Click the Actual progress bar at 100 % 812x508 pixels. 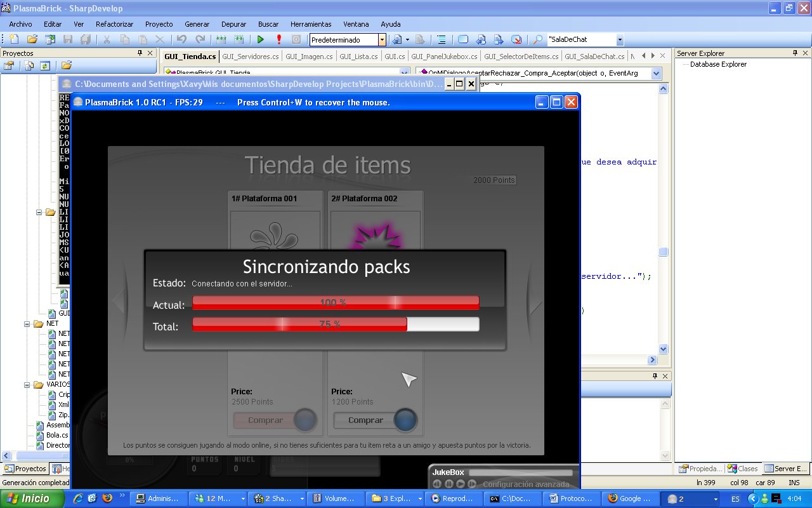pyautogui.click(x=336, y=303)
